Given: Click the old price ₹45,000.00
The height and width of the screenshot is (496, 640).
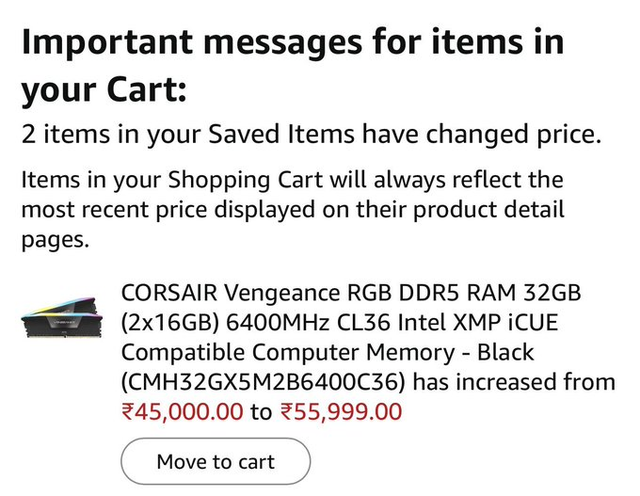Looking at the screenshot, I should [182, 411].
